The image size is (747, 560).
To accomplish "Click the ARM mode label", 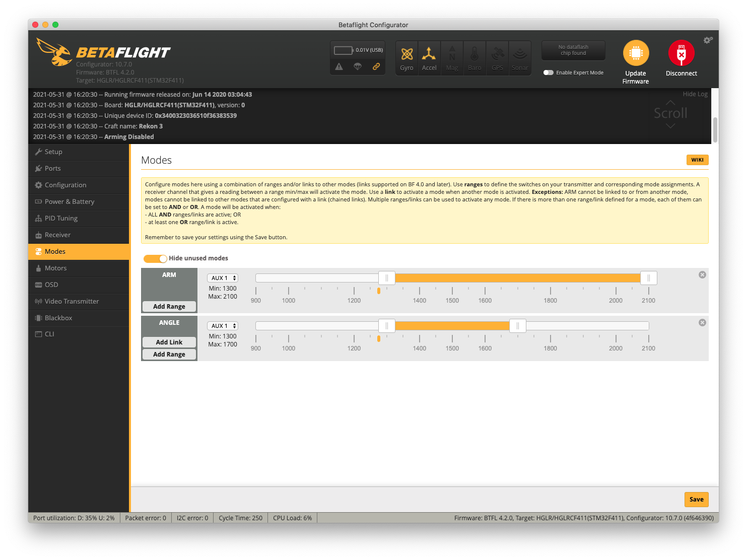I will pos(169,275).
